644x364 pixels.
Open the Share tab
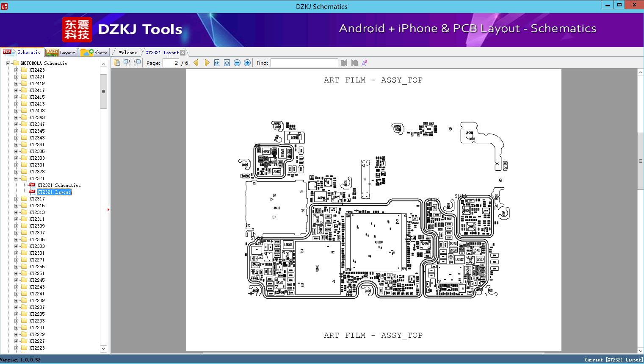(x=94, y=53)
